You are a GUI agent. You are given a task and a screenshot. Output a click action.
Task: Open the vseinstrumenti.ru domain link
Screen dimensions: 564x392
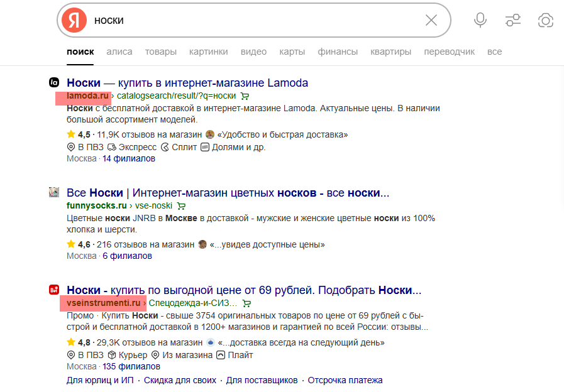point(104,303)
